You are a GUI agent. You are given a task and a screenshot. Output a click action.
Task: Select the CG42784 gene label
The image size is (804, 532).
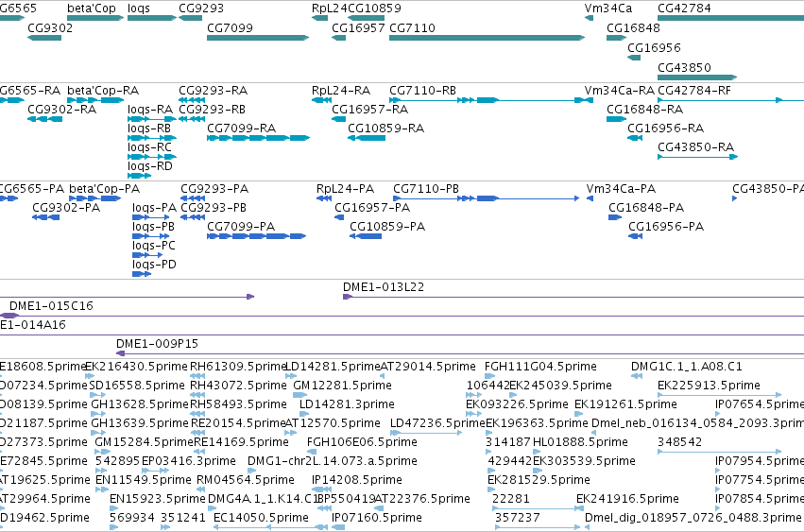click(684, 9)
